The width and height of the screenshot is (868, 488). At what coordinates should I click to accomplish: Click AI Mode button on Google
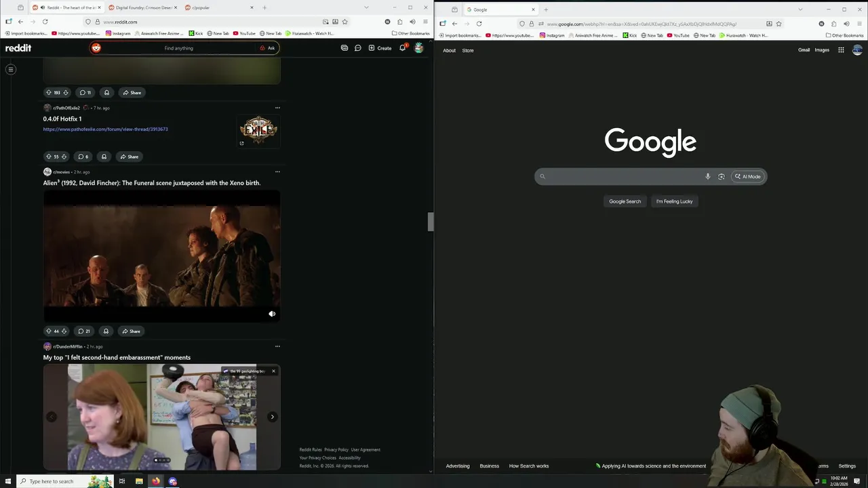(747, 176)
